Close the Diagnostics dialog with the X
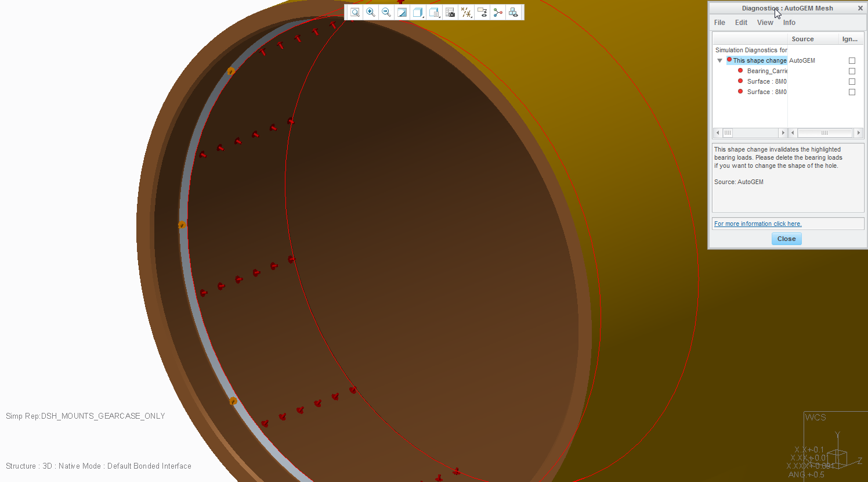 coord(860,8)
